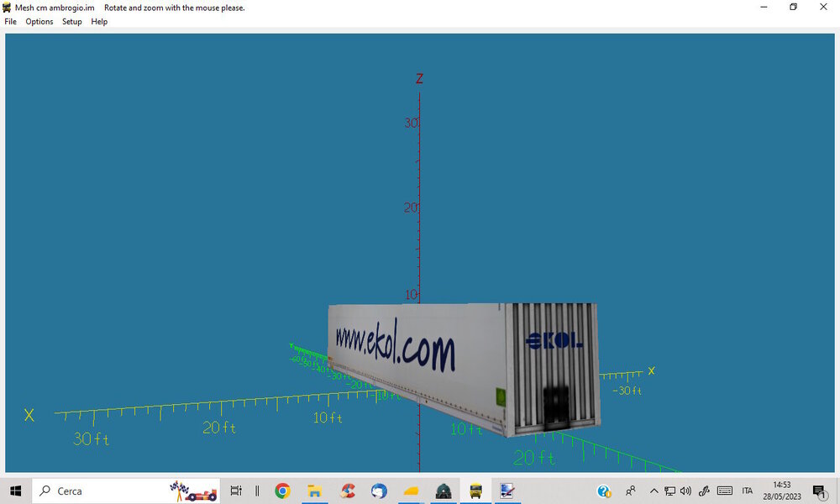Open Thunderbird from the taskbar
The image size is (840, 504).
[380, 491]
